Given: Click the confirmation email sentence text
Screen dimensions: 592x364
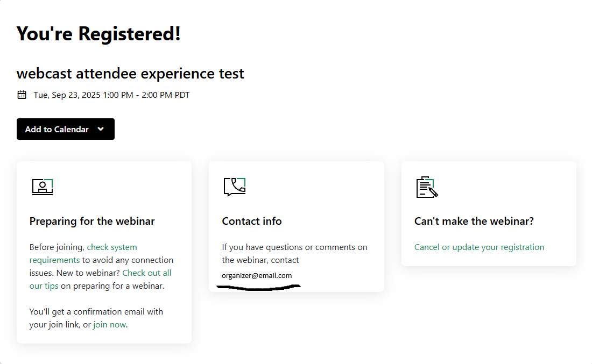Looking at the screenshot, I should [x=96, y=312].
